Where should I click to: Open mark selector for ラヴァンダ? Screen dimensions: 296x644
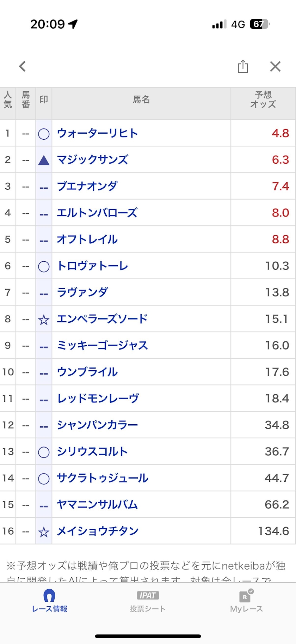[44, 293]
